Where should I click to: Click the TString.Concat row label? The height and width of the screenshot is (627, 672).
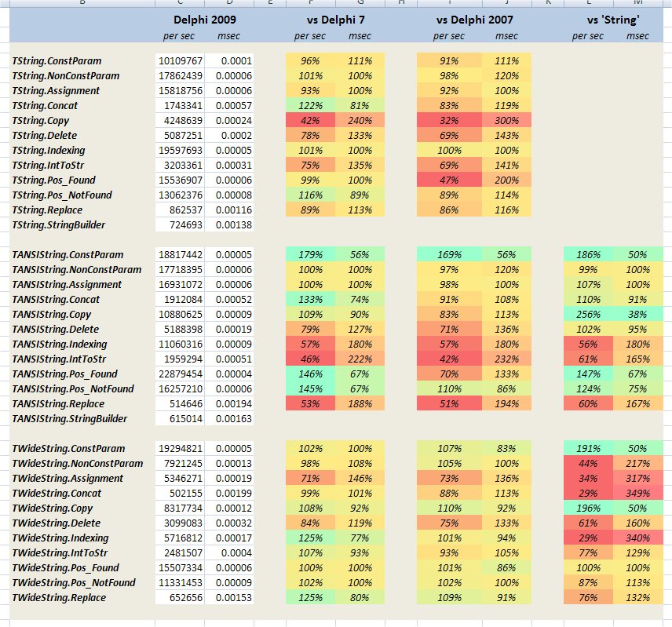coord(45,105)
